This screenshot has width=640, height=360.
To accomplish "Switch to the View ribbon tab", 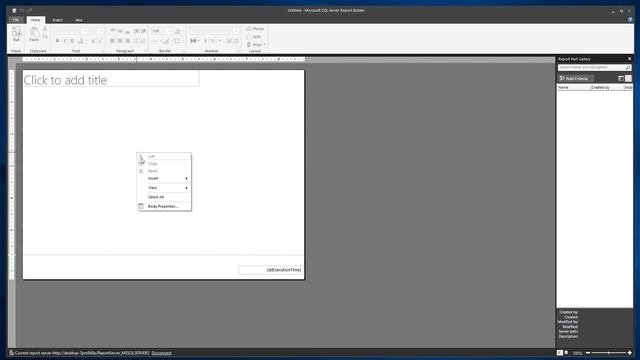I will [x=79, y=20].
